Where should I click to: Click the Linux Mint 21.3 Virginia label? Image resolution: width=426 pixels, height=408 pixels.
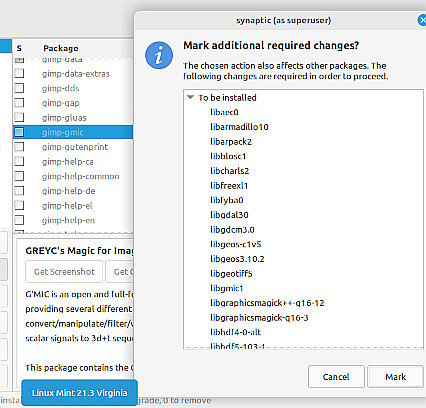point(79,393)
